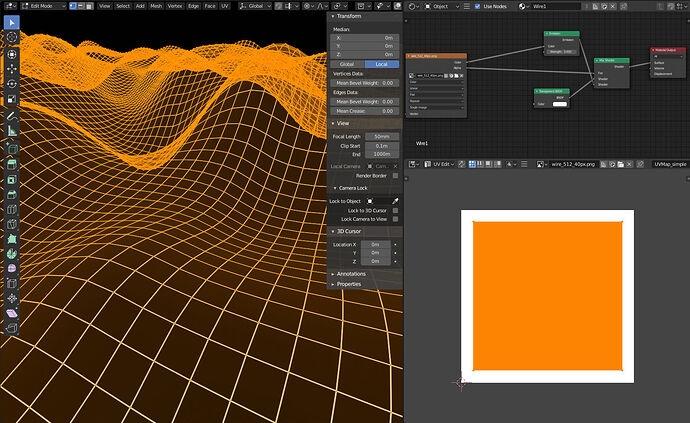Select the Rip Region tool
Image resolution: width=690 pixels, height=423 pixels.
[x=12, y=328]
